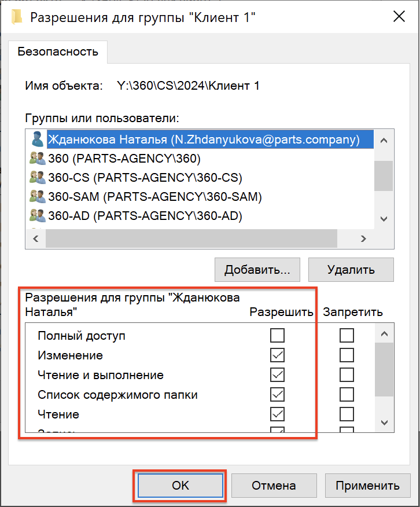Click the 360 group icon
The image size is (420, 507).
(x=38, y=159)
